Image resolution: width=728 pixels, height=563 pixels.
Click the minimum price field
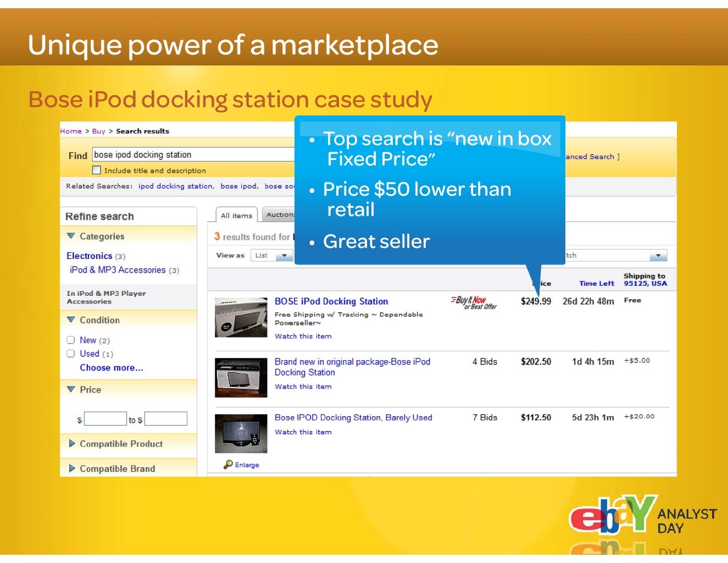tap(105, 419)
